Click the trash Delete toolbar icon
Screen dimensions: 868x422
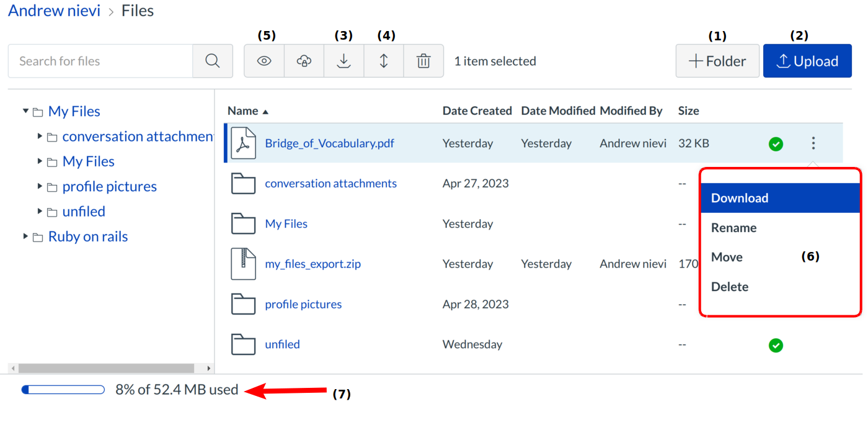pyautogui.click(x=423, y=61)
